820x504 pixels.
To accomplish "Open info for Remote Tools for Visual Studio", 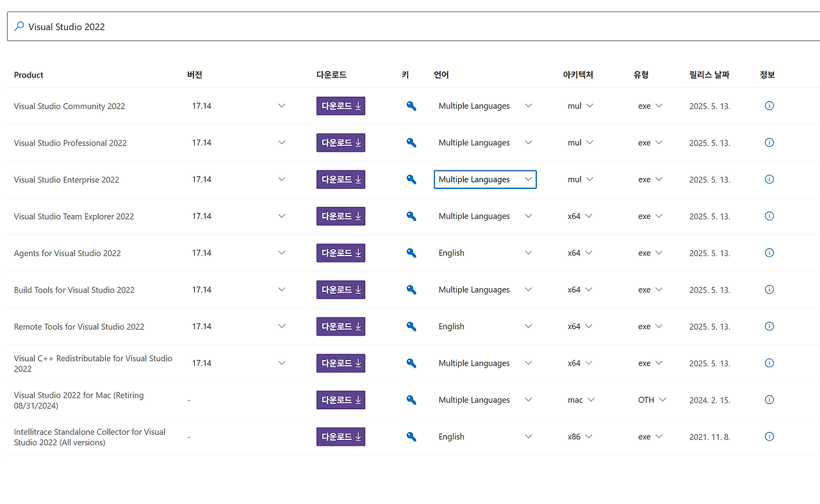I will point(769,326).
